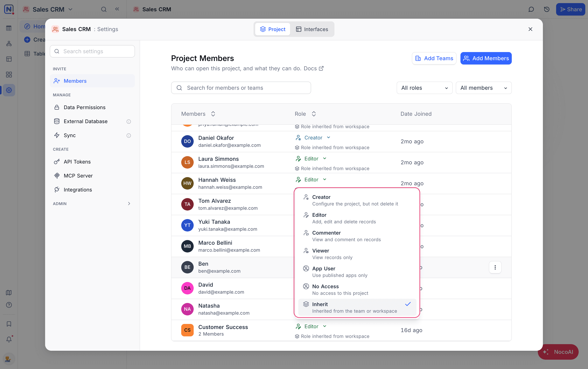The width and height of the screenshot is (588, 369).
Task: Choose Editor role in the dropdown menu
Action: (x=357, y=218)
